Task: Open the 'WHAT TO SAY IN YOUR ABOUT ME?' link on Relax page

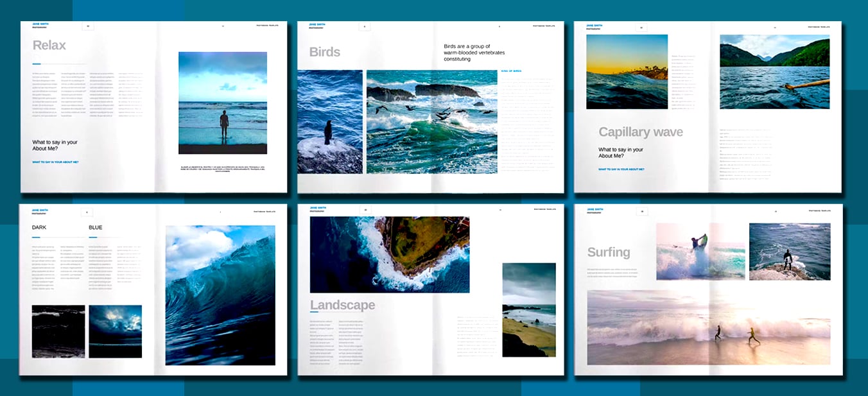Action: coord(55,162)
